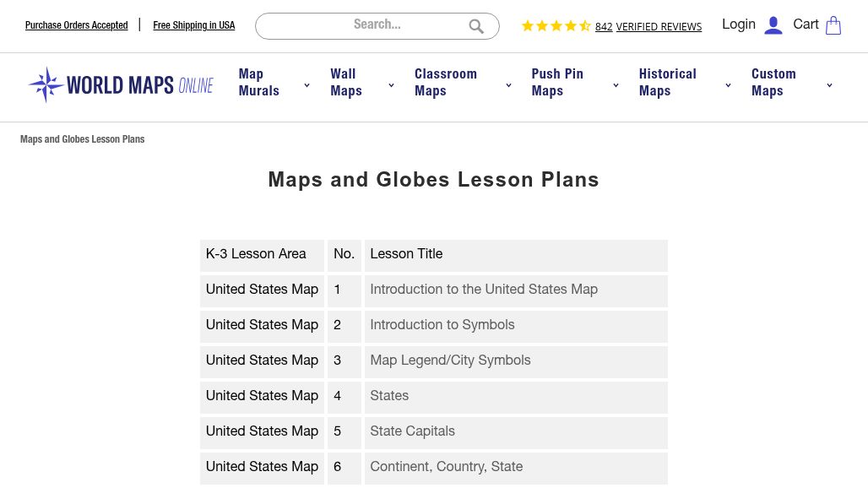The width and height of the screenshot is (868, 488).
Task: Click the Free Shipping in USA link
Action: pyautogui.click(x=194, y=25)
